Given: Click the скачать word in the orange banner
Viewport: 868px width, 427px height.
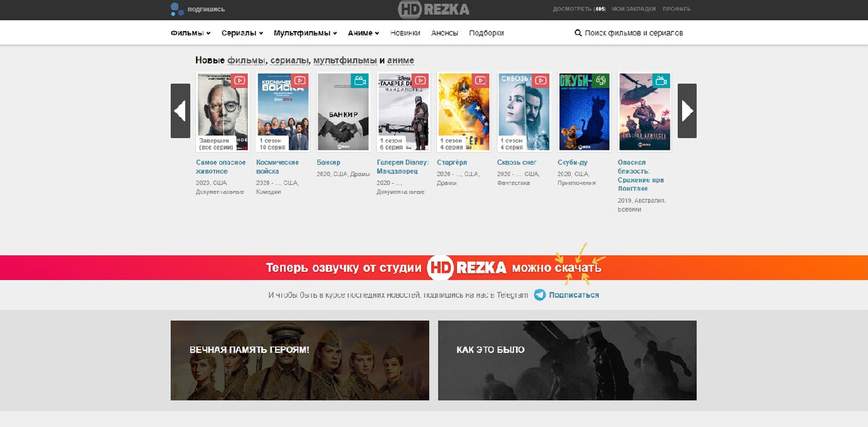Looking at the screenshot, I should [578, 268].
